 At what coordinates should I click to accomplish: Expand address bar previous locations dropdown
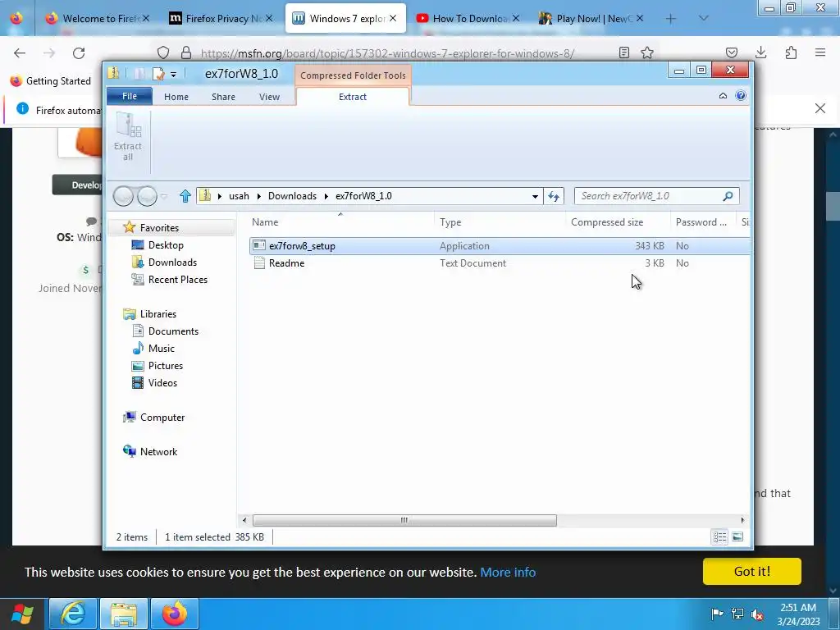click(535, 197)
